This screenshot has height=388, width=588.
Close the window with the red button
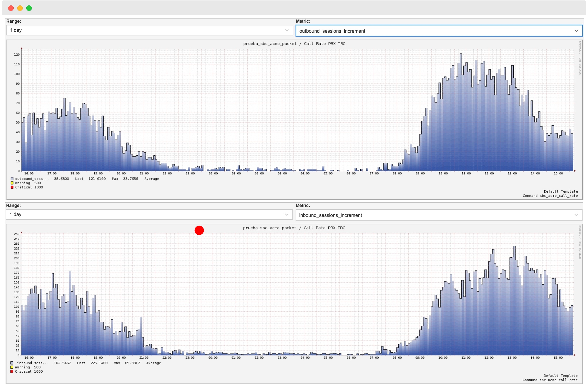pos(11,8)
